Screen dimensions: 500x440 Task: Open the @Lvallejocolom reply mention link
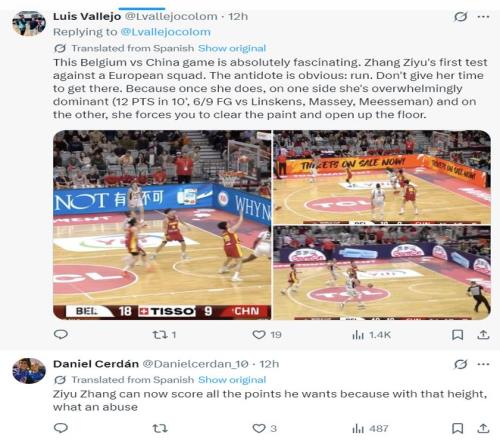165,32
